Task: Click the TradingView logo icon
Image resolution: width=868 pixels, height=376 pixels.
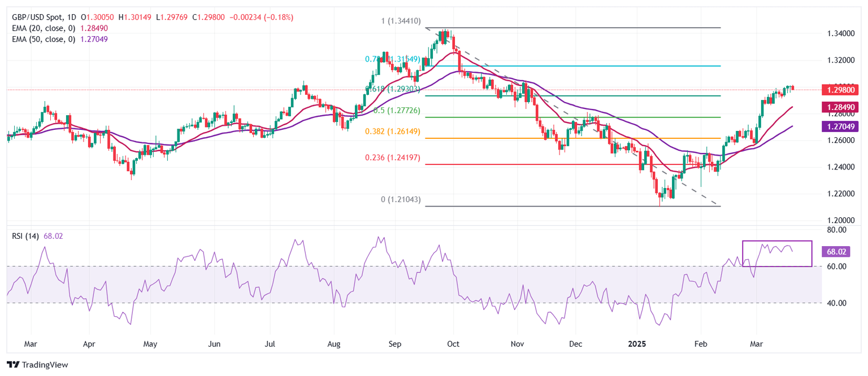Action: 14,365
